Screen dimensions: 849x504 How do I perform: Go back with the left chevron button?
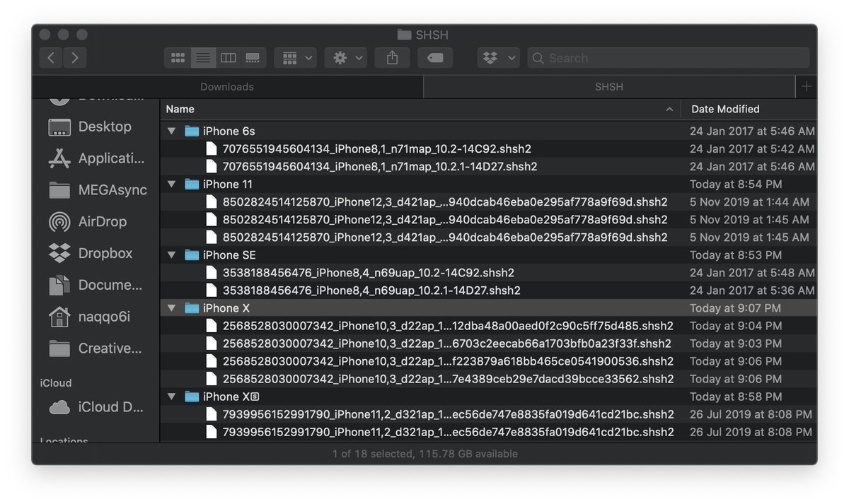(x=50, y=58)
